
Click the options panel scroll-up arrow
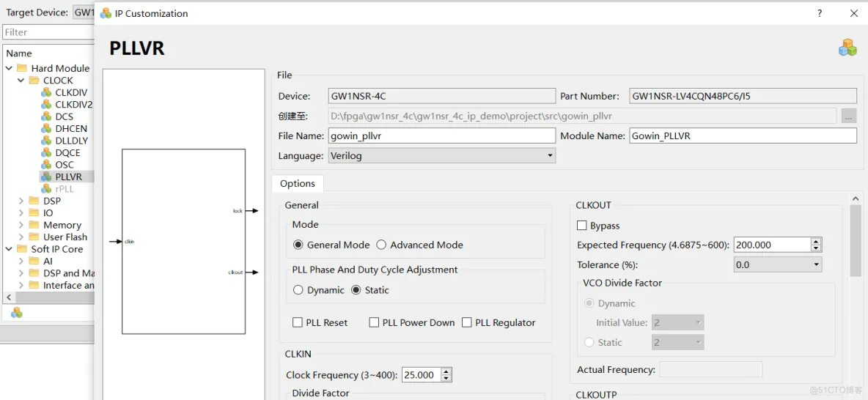(856, 198)
